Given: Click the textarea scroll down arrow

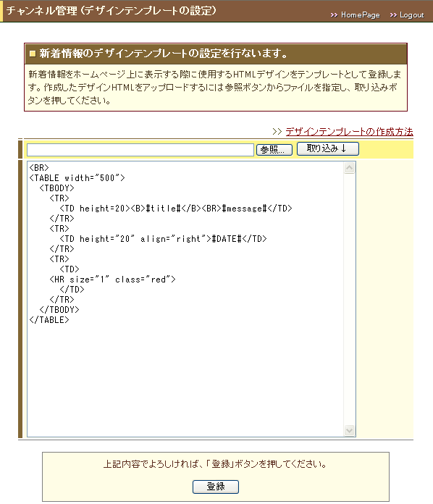Looking at the screenshot, I should 350,430.
